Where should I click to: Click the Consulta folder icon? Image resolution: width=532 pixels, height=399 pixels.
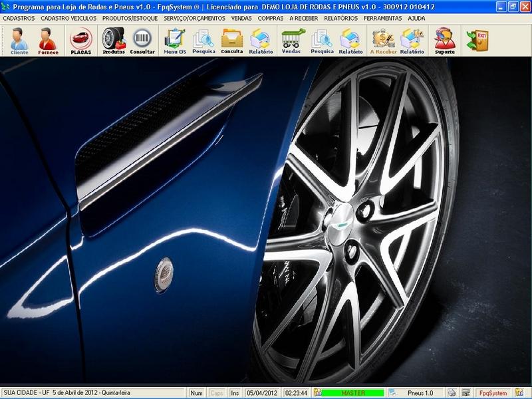click(232, 41)
